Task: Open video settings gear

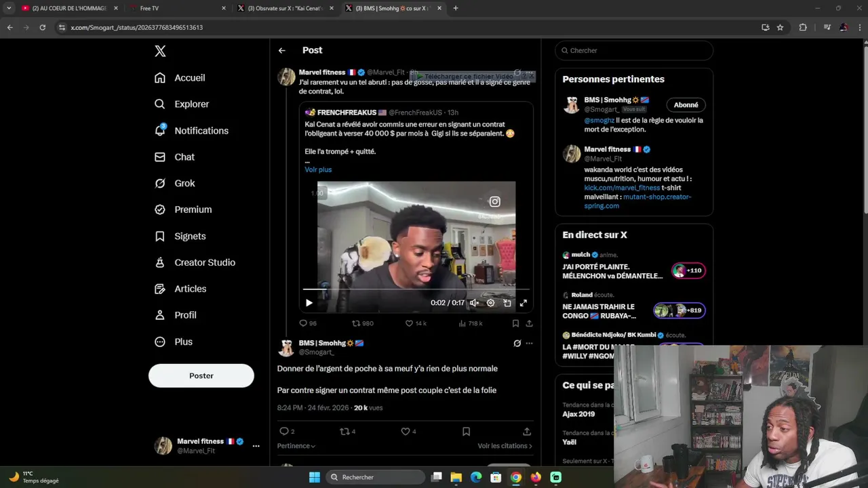Action: point(490,303)
